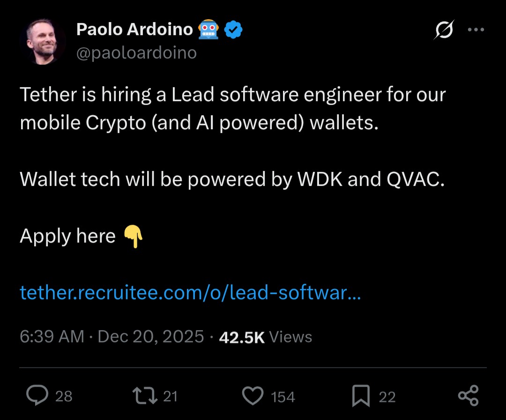This screenshot has height=420, width=506.
Task: Toggle the bookmark icon on this post
Action: pos(361,396)
